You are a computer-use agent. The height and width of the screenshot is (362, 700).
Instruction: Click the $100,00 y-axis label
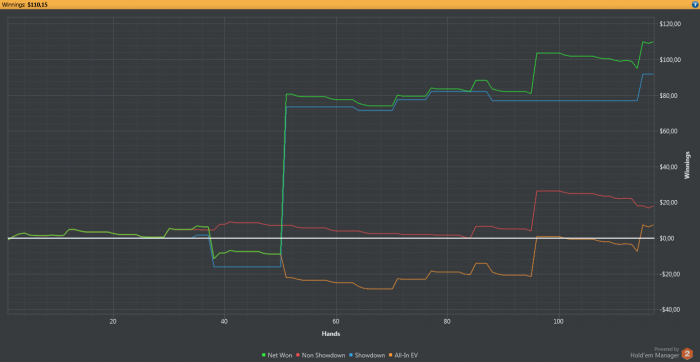(670, 60)
